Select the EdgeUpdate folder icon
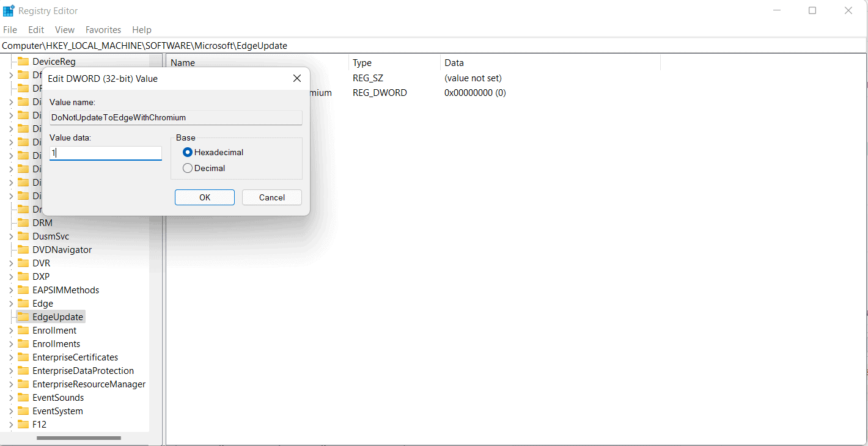 [x=23, y=316]
